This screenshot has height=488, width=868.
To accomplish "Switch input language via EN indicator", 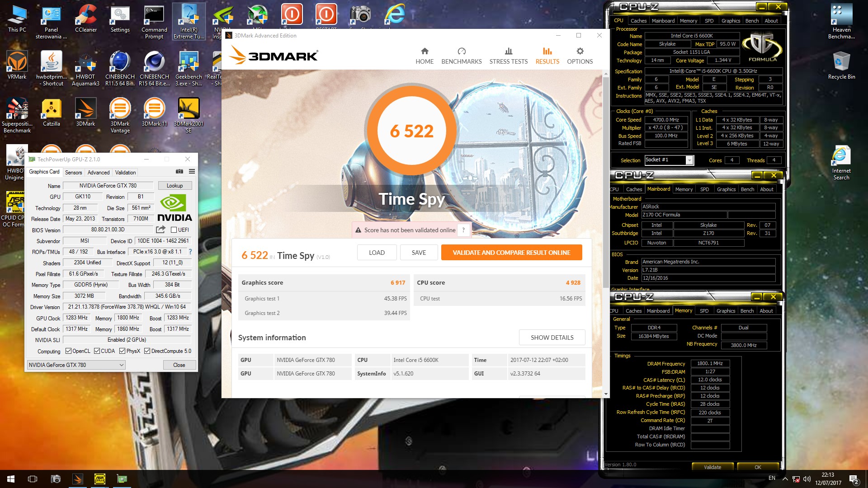I will (x=772, y=478).
